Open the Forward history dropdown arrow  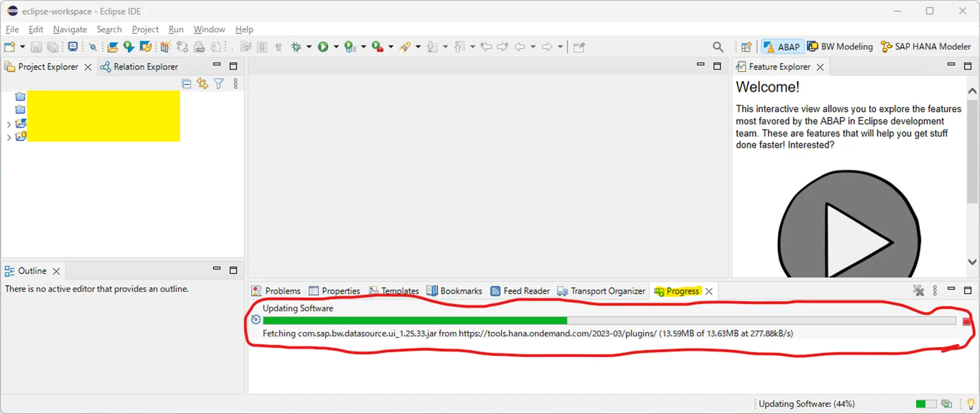(560, 47)
